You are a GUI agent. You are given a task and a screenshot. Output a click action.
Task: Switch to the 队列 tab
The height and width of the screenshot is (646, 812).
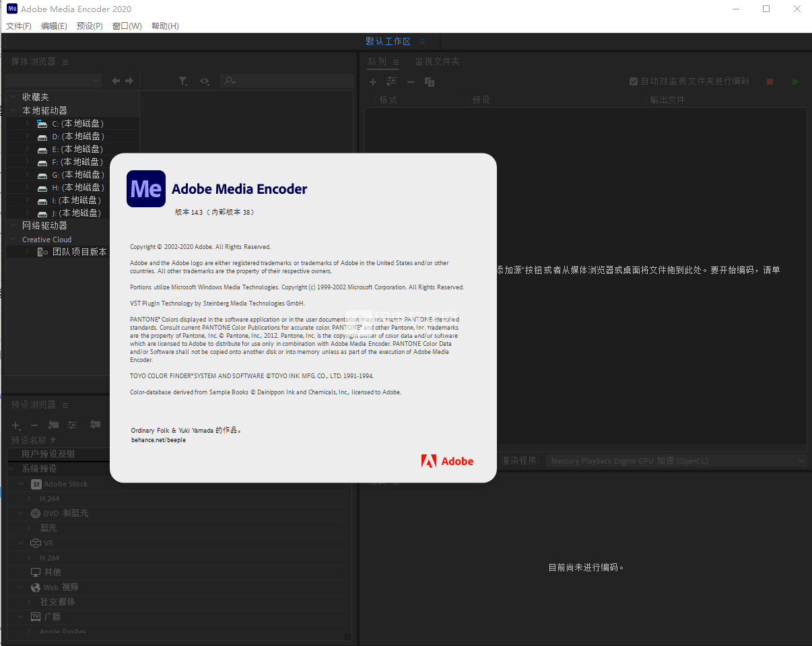tap(377, 62)
